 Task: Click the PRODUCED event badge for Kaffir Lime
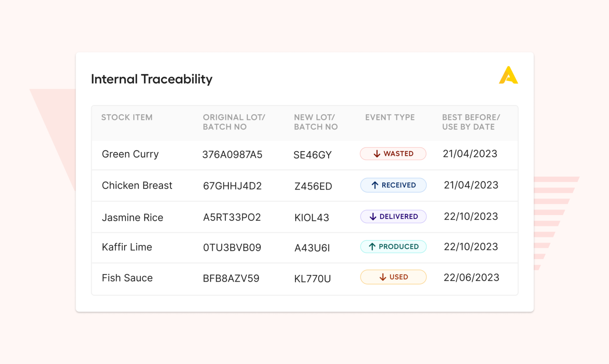(393, 246)
